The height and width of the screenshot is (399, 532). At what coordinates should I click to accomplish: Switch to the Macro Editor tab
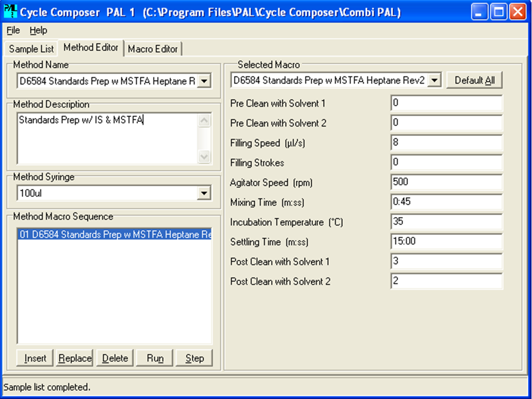click(153, 49)
